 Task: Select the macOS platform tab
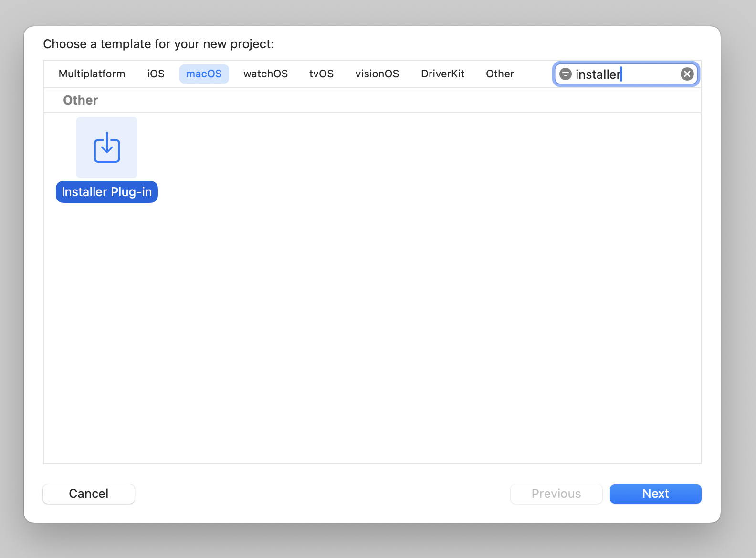tap(204, 74)
